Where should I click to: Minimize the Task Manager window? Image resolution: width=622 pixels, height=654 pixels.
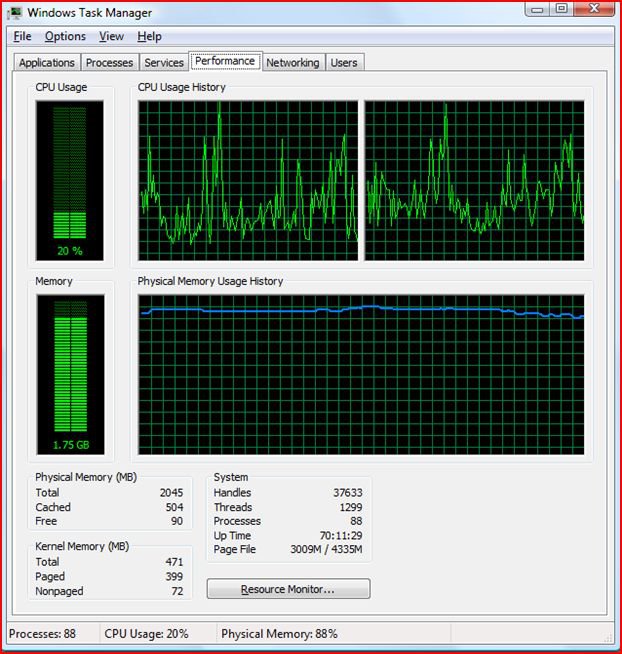tap(537, 9)
